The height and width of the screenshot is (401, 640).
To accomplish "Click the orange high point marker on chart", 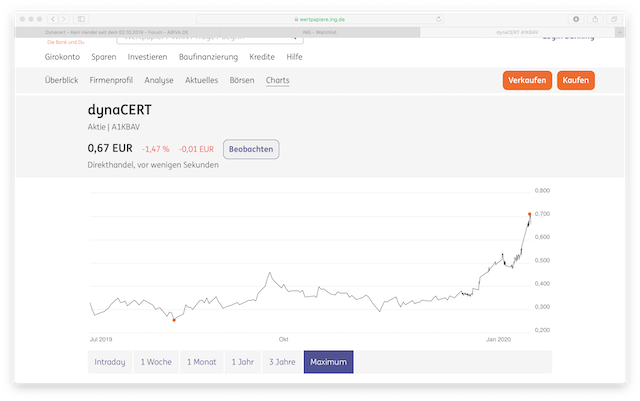I will [529, 214].
